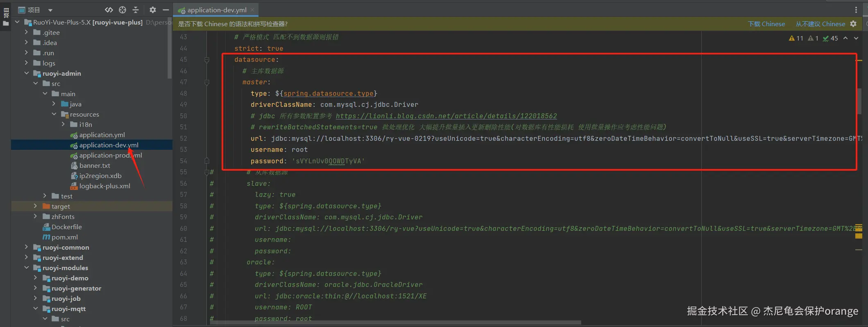Click the grey weak warning count 1
The width and height of the screenshot is (868, 327).
[x=813, y=38]
